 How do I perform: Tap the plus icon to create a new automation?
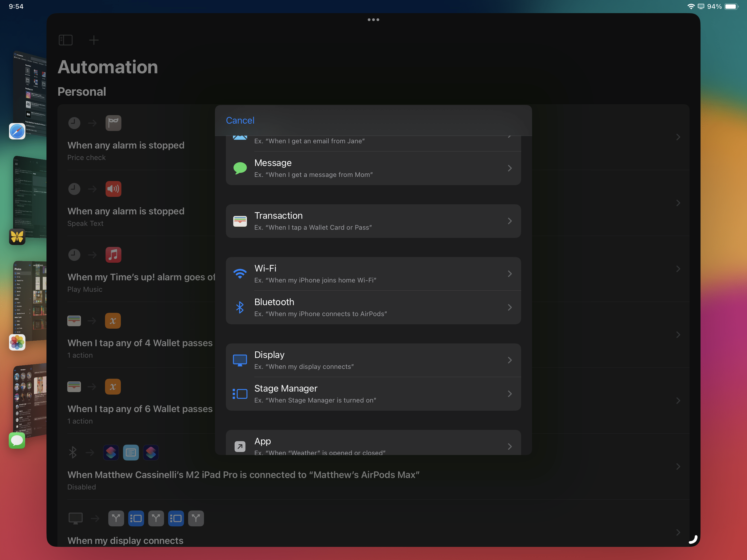pyautogui.click(x=94, y=40)
